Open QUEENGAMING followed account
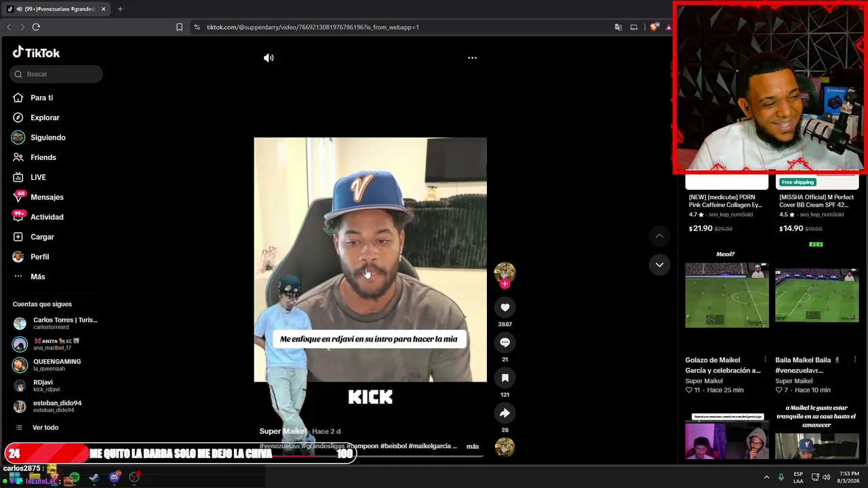The image size is (868, 488). point(56,365)
